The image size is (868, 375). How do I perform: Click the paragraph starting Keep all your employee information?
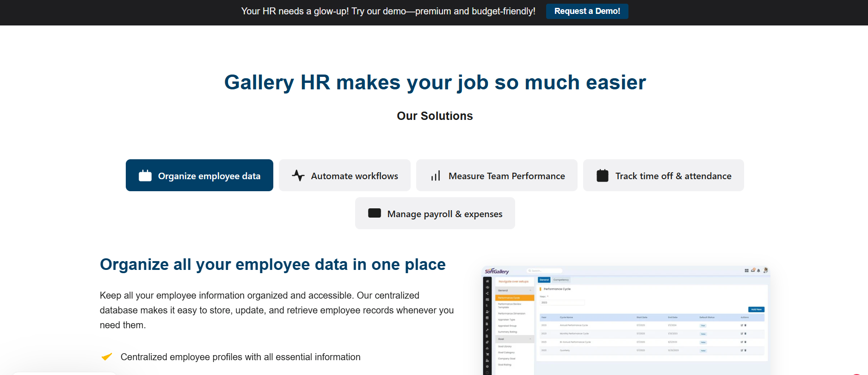277,310
